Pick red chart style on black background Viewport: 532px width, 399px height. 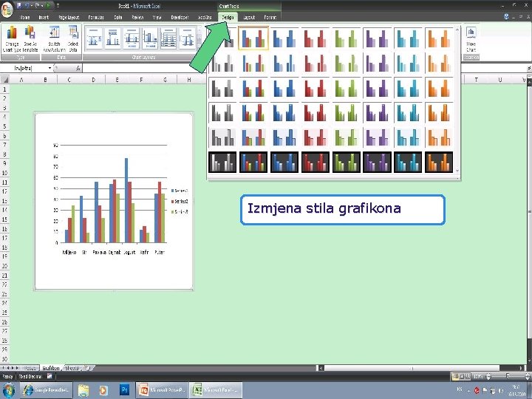point(316,162)
